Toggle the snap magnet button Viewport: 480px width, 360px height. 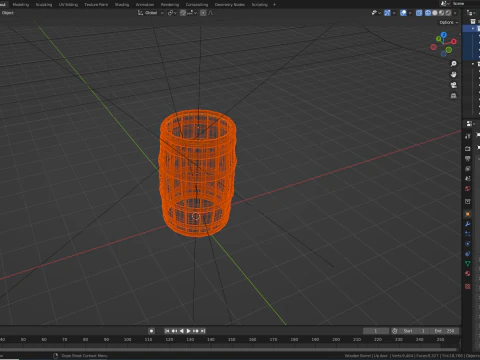coord(183,13)
